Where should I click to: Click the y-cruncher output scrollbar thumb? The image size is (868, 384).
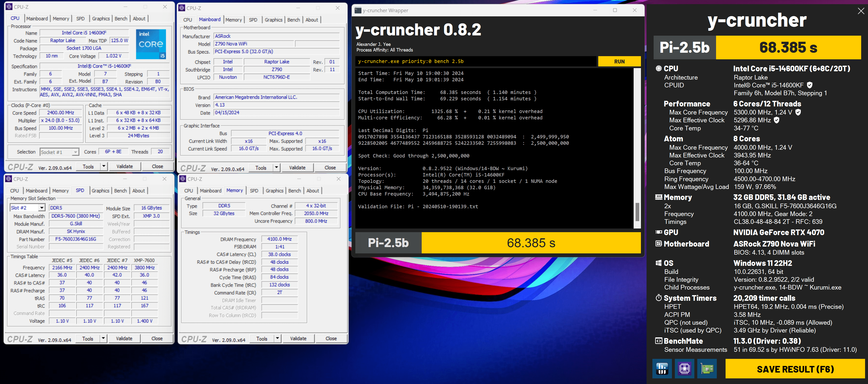[637, 212]
